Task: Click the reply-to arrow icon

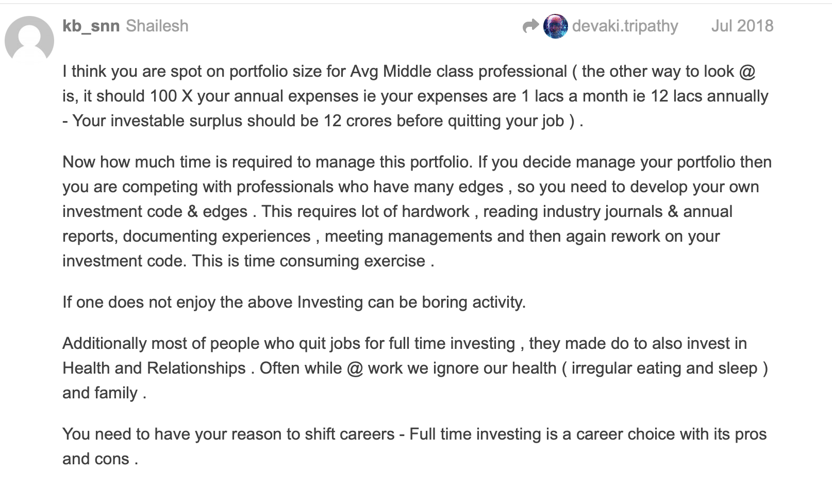Action: pos(530,26)
